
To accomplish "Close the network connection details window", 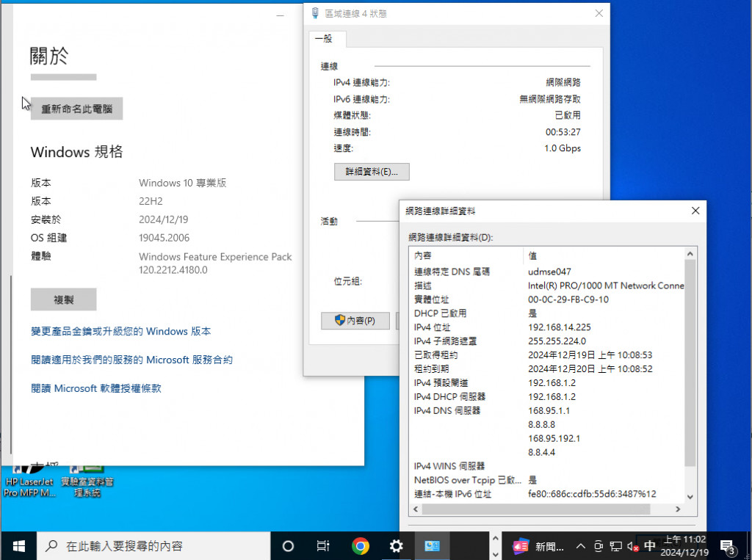I will click(695, 211).
